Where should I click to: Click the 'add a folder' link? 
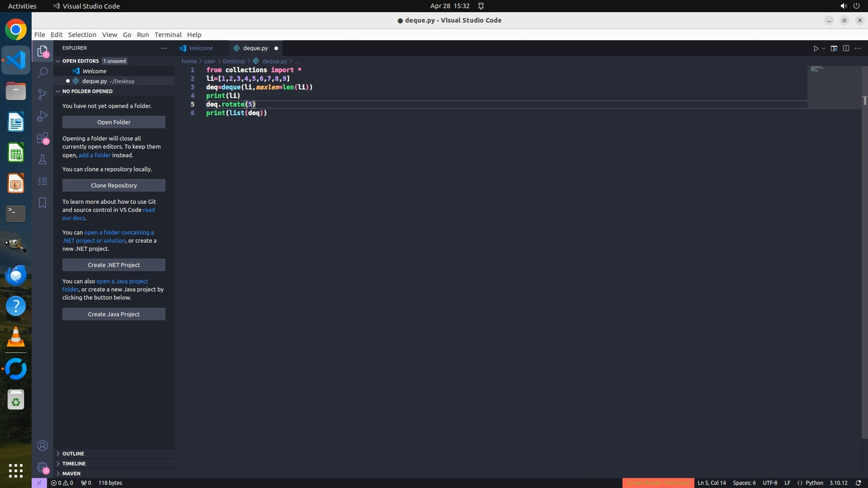(x=94, y=155)
